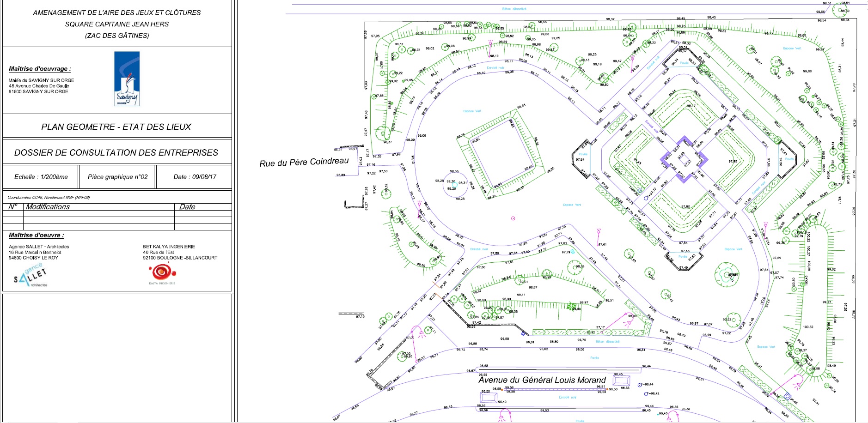Click the BET KALYA INGENIERIE address text
Image resolution: width=868 pixels, height=423 pixels.
179,252
